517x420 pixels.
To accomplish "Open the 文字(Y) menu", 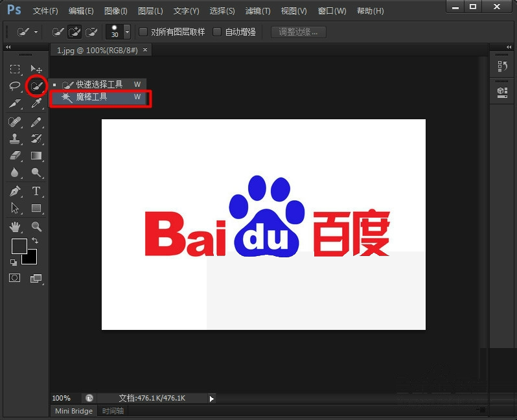I will 187,11.
